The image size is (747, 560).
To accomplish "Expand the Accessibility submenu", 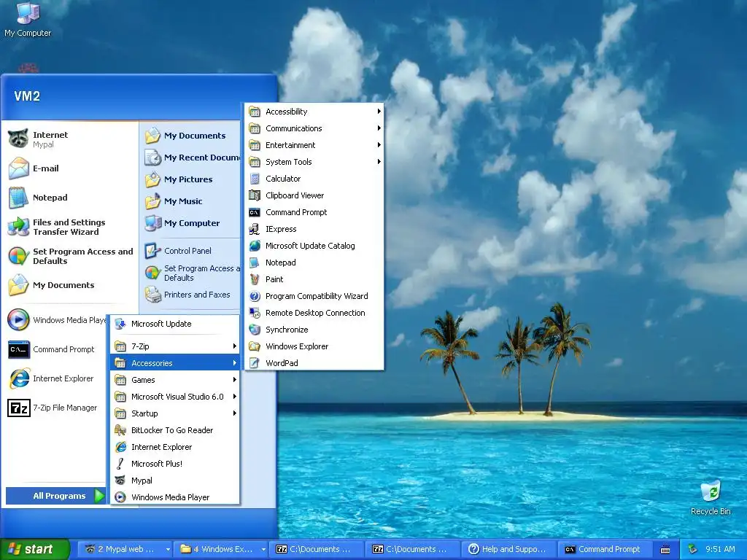I will point(314,112).
